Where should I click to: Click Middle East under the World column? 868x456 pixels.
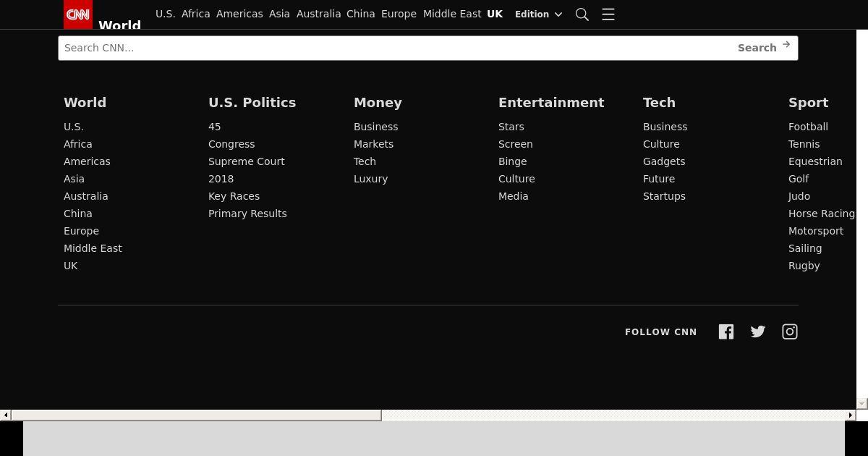[x=93, y=248]
